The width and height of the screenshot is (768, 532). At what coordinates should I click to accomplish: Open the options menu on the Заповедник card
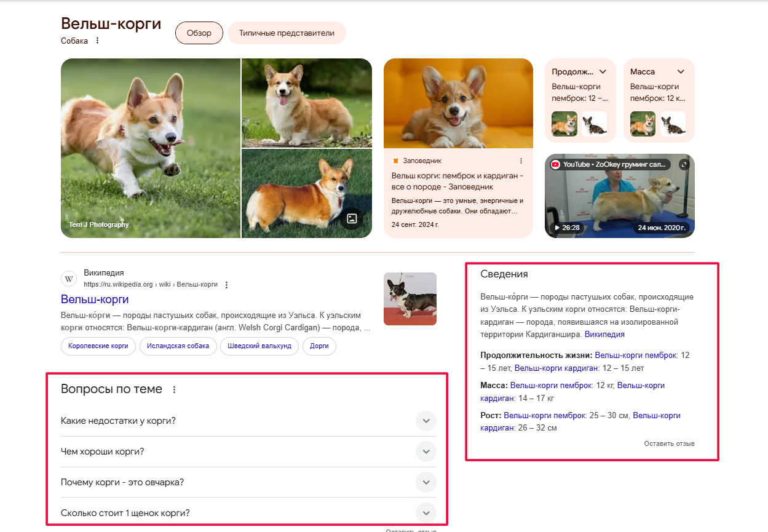tap(521, 161)
